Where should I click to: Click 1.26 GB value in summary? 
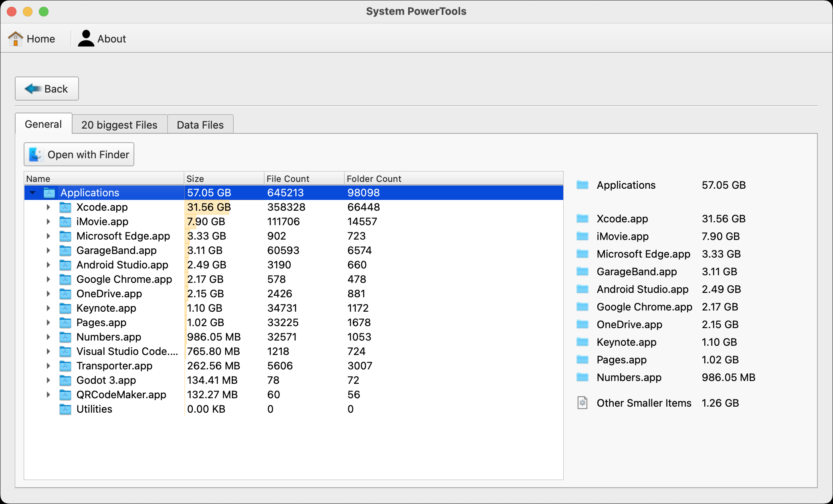point(720,403)
